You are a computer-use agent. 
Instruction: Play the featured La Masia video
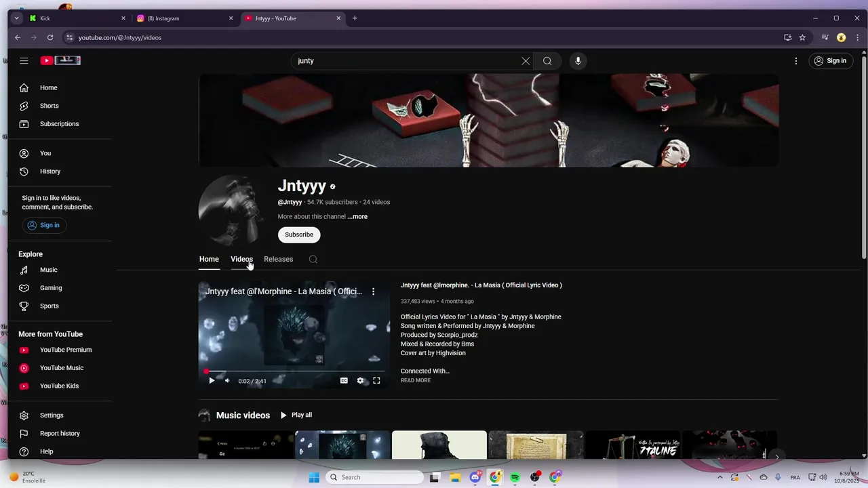(x=212, y=381)
